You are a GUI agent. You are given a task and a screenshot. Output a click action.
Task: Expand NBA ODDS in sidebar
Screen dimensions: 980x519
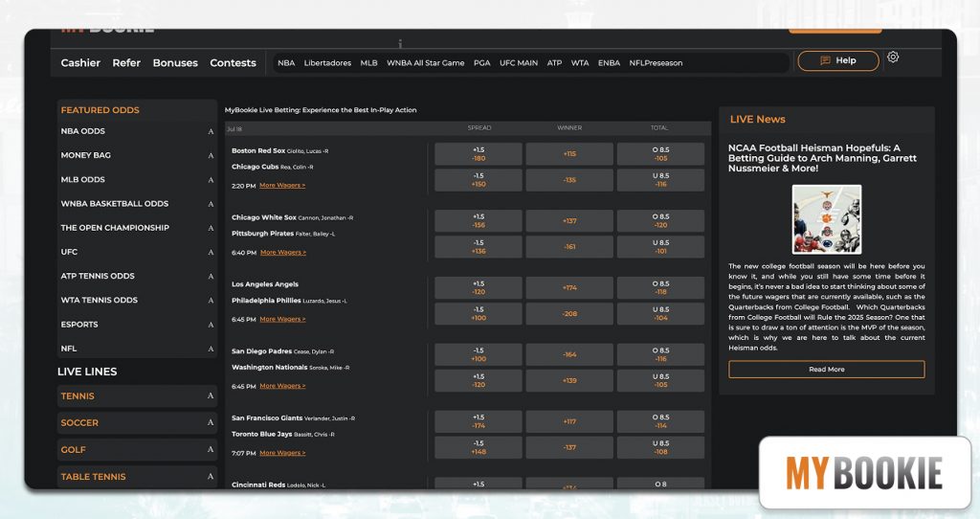(137, 131)
